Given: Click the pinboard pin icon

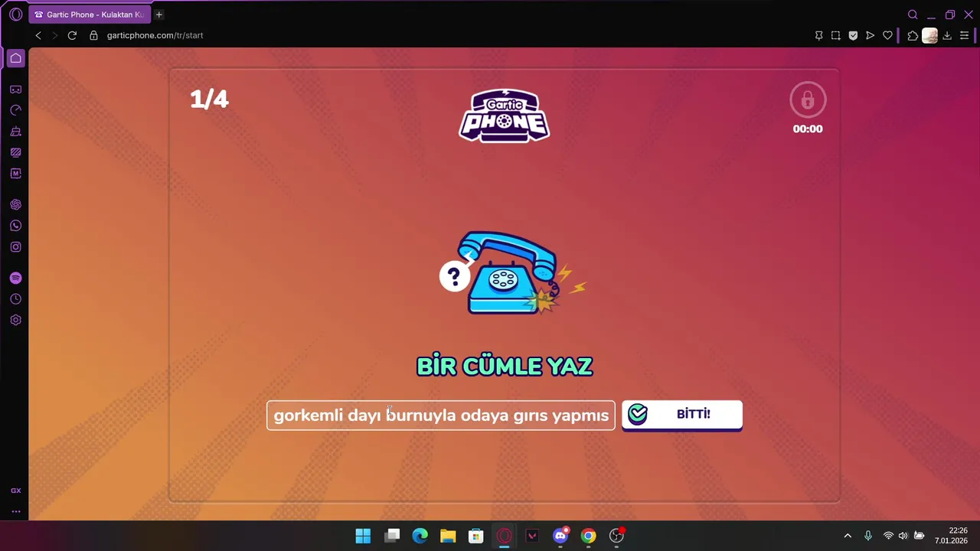Looking at the screenshot, I should [818, 35].
